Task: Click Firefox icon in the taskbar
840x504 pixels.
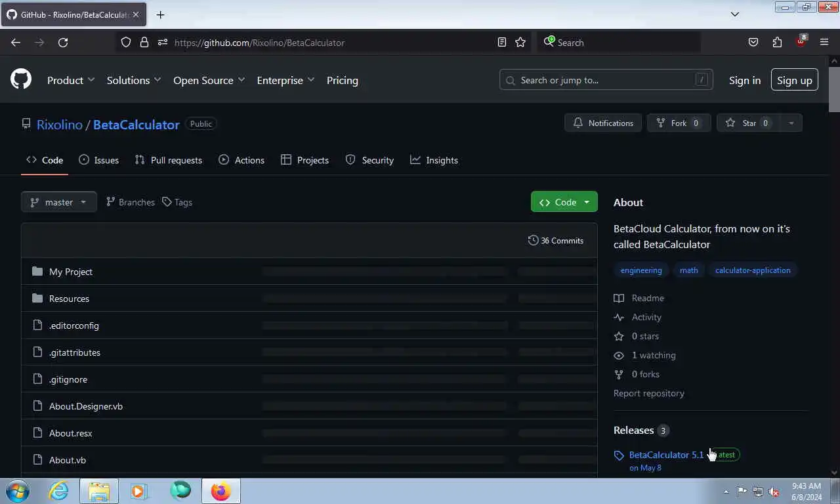Action: [x=221, y=491]
